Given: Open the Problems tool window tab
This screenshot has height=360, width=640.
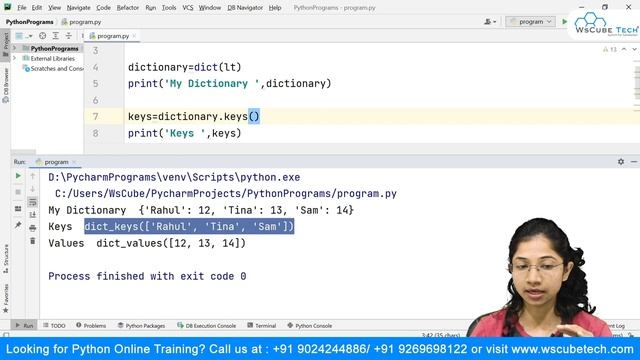Looking at the screenshot, I should click(x=91, y=326).
